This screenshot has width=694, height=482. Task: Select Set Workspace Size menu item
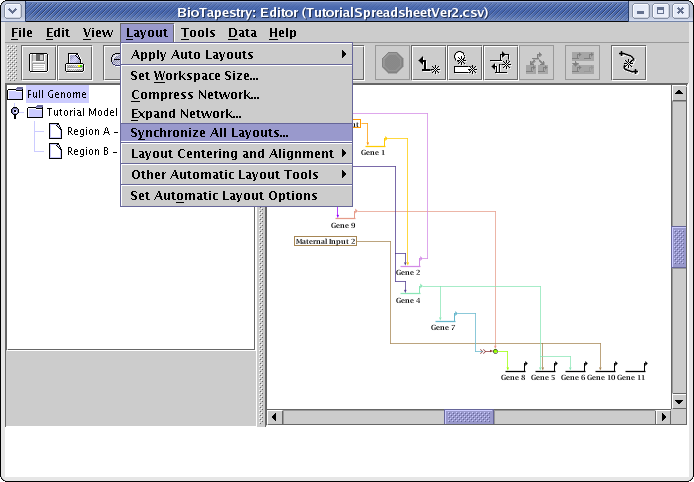click(x=194, y=75)
